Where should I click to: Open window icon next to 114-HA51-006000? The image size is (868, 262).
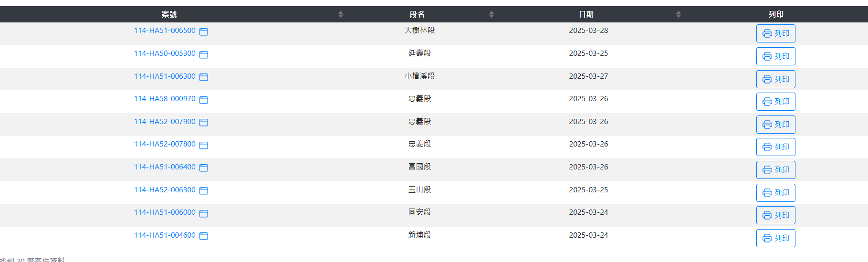coord(203,213)
